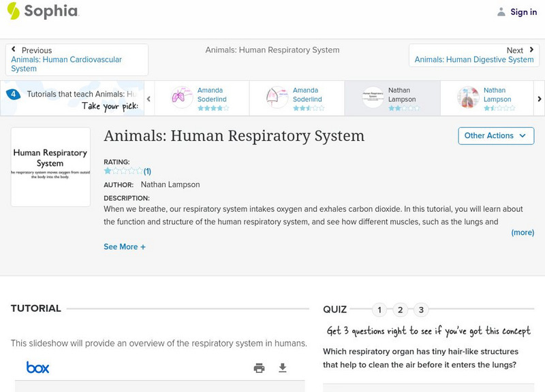
Task: Expand the description with (more) link
Action: pyautogui.click(x=523, y=232)
